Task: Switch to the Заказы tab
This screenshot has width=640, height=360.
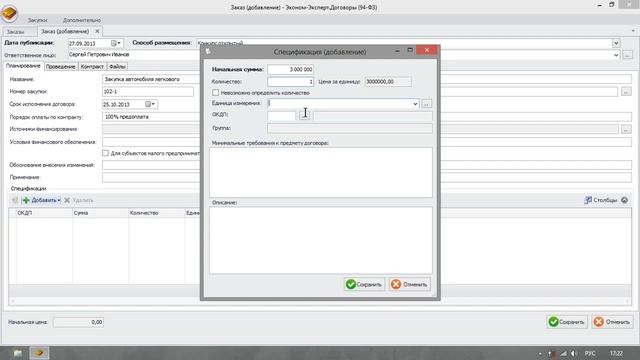Action: tap(16, 31)
